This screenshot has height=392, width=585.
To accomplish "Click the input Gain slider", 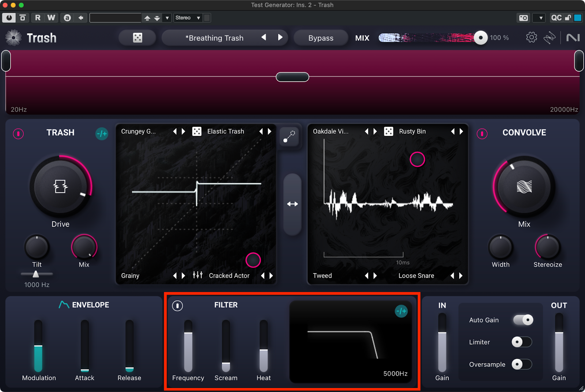I will click(442, 343).
